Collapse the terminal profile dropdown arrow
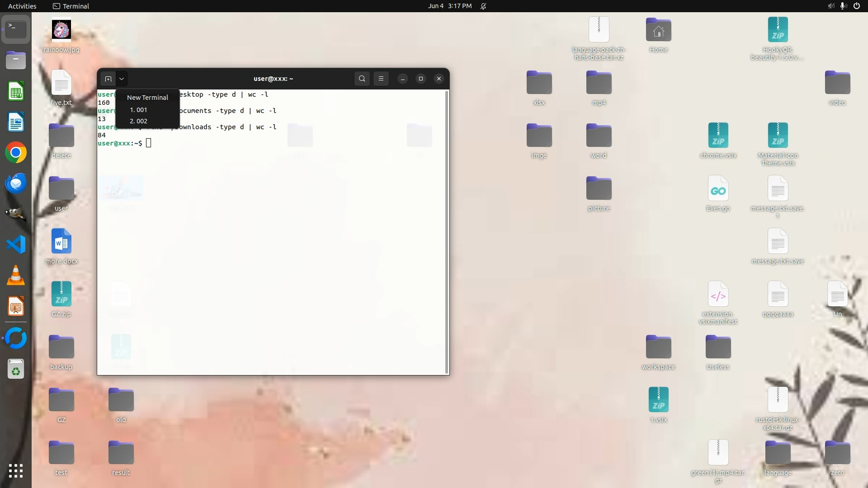Image resolution: width=868 pixels, height=488 pixels. [x=122, y=79]
